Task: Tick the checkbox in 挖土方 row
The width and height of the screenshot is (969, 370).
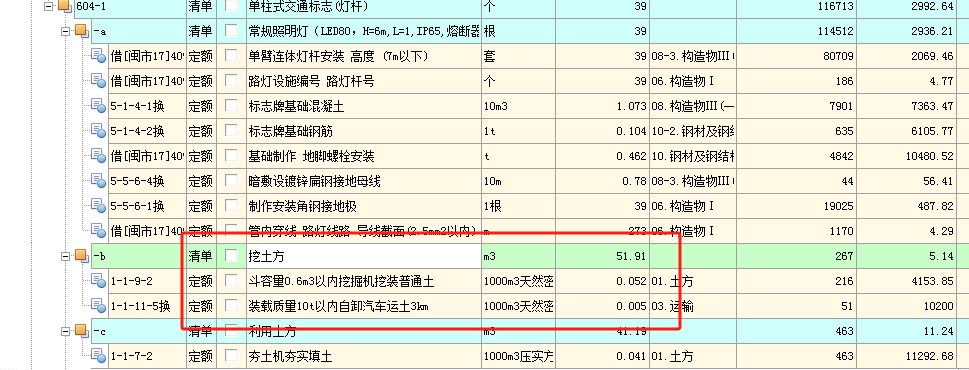Action: coord(231,256)
